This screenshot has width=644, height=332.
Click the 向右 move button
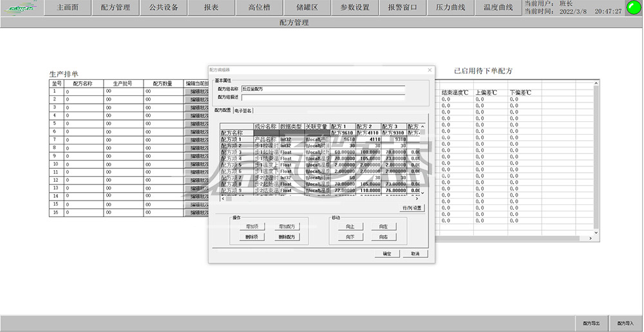(383, 237)
